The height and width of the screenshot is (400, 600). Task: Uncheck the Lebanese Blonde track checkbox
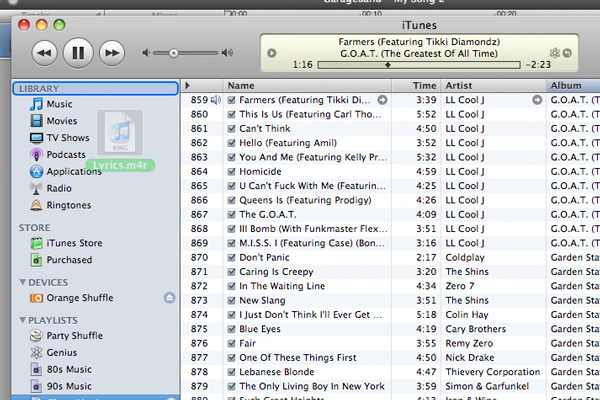[231, 372]
